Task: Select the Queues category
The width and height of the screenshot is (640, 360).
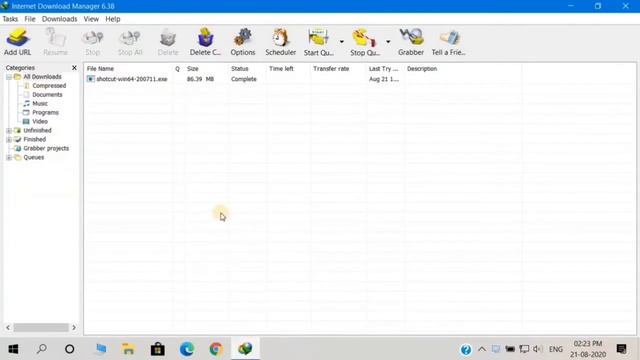Action: coord(33,158)
